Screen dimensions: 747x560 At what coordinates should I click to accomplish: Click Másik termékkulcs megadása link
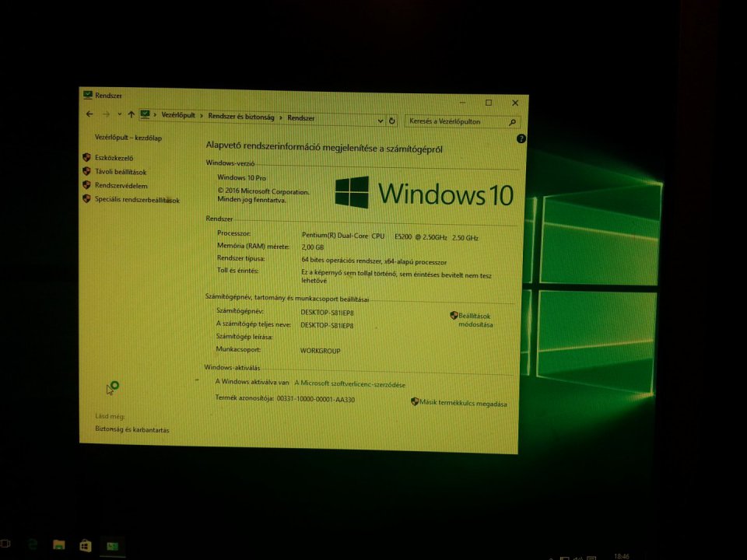click(x=463, y=404)
